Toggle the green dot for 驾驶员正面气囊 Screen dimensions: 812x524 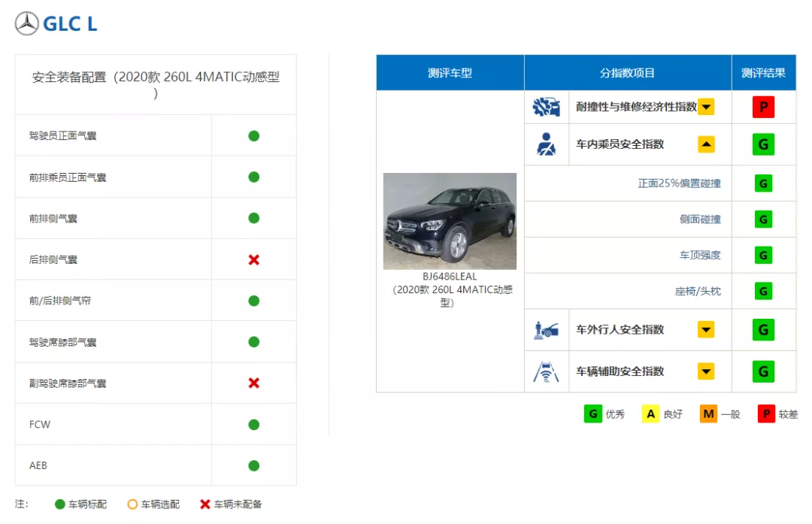point(253,135)
